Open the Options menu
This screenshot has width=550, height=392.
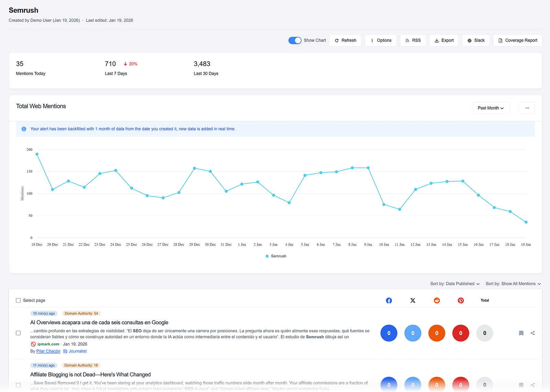click(x=381, y=40)
